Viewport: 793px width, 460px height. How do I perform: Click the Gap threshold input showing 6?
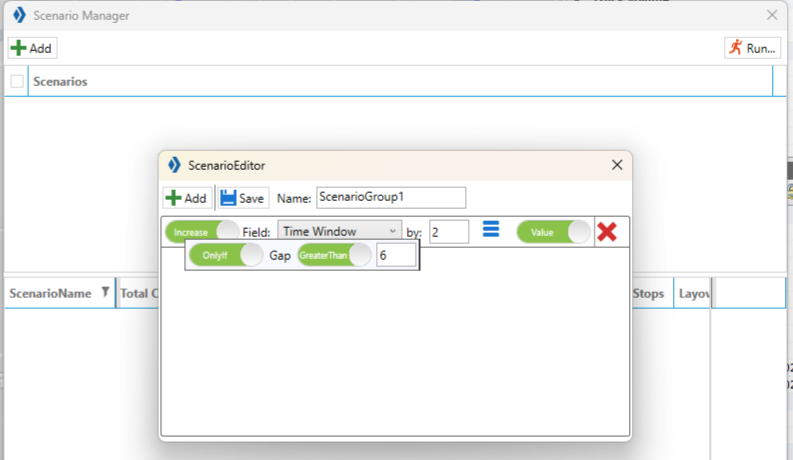pyautogui.click(x=396, y=255)
